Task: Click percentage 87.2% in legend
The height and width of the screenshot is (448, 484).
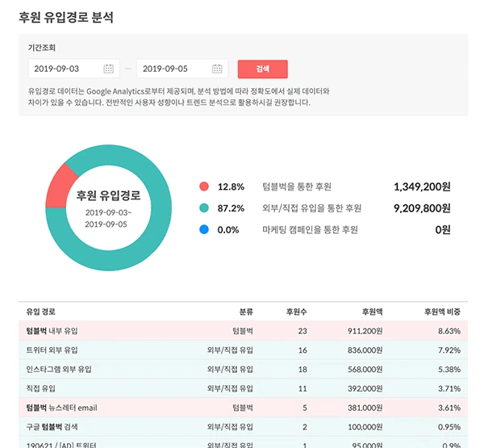Action: click(x=231, y=208)
